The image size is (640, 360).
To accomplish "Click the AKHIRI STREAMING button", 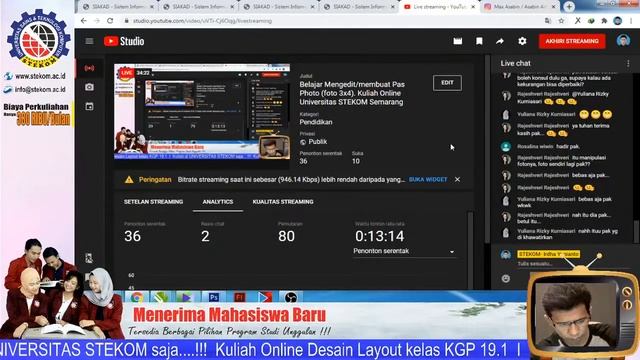I will [572, 41].
